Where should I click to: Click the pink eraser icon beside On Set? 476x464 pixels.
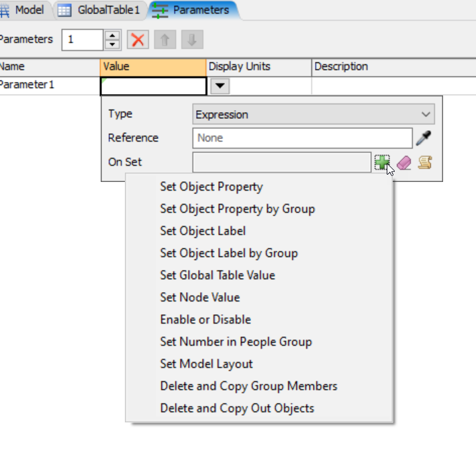pyautogui.click(x=403, y=163)
